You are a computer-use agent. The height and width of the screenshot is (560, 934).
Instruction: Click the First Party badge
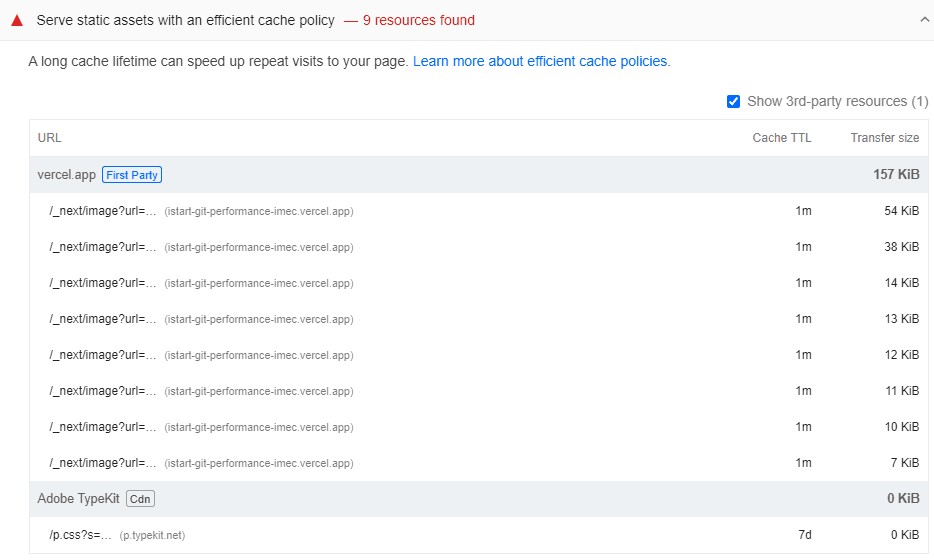[x=132, y=175]
